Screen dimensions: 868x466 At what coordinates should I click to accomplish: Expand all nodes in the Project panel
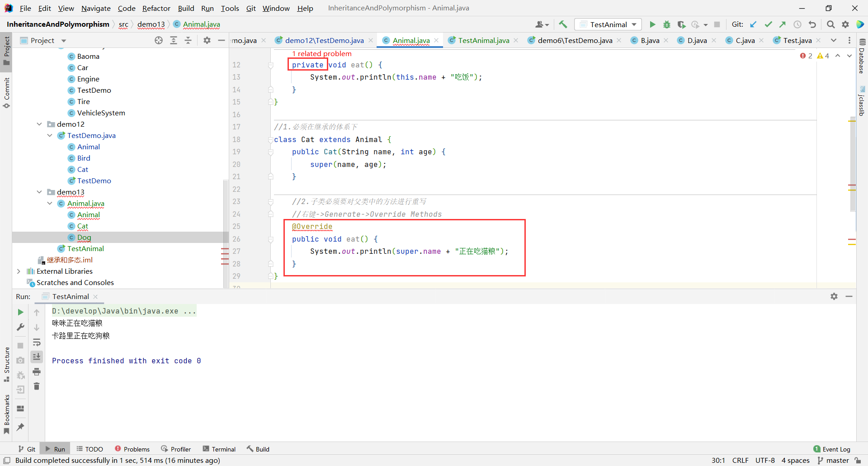coord(174,40)
